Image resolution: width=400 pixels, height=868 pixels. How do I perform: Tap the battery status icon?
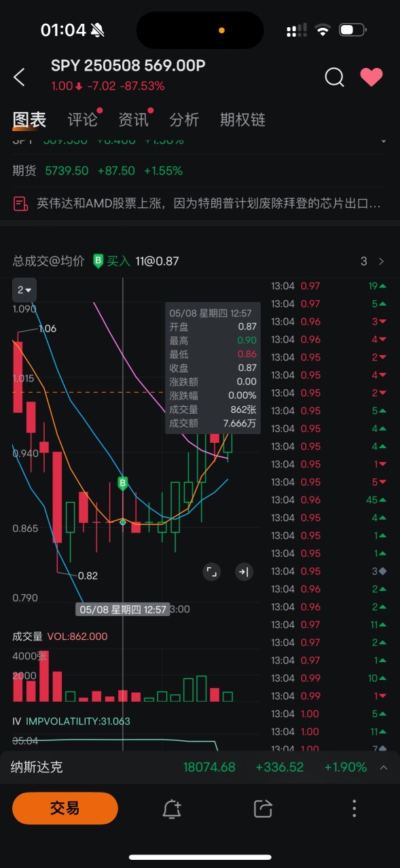pyautogui.click(x=353, y=30)
